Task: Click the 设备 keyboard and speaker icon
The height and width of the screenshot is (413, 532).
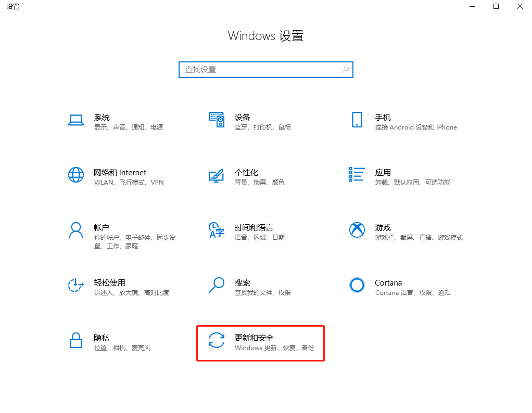Action: [216, 120]
